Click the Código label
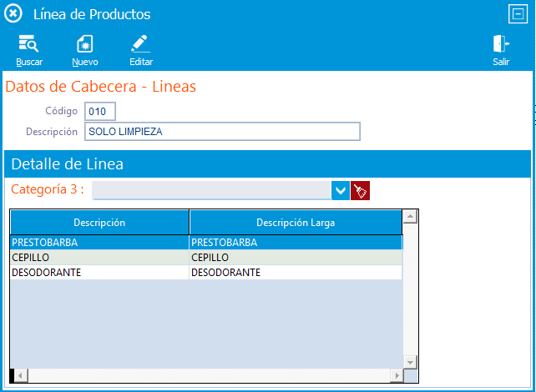Viewport: 536px width, 392px height. point(62,111)
